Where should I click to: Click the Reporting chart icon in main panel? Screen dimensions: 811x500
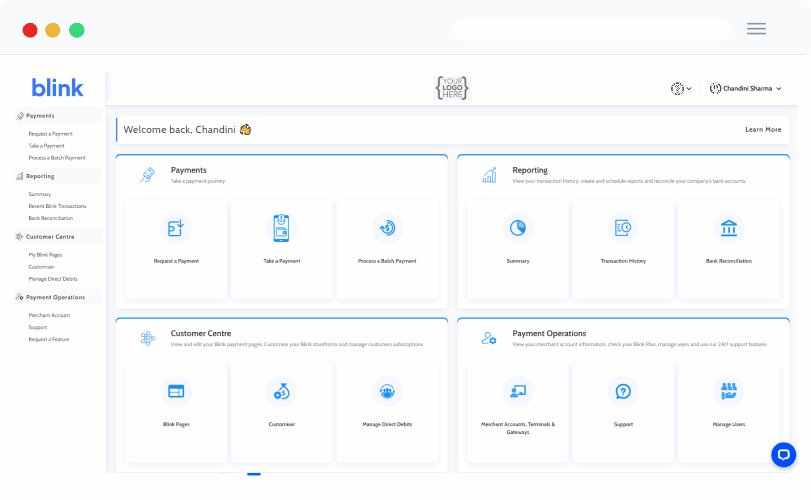(x=489, y=175)
